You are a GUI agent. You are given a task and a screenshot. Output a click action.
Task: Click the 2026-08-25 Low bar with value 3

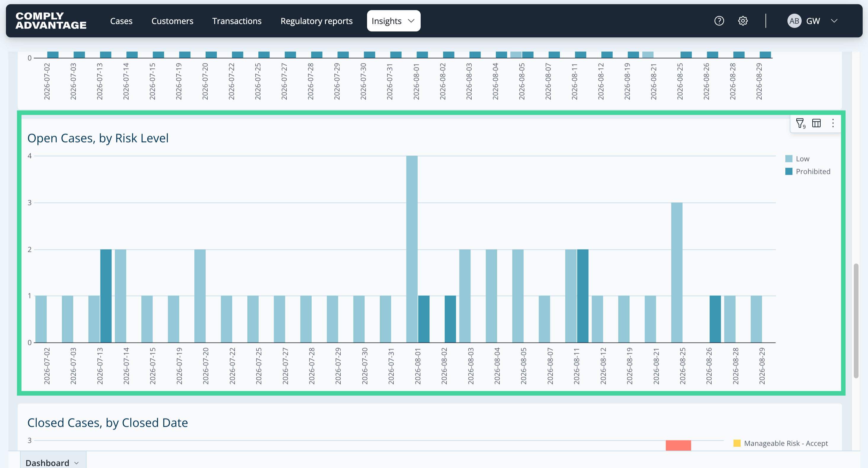[x=677, y=273]
